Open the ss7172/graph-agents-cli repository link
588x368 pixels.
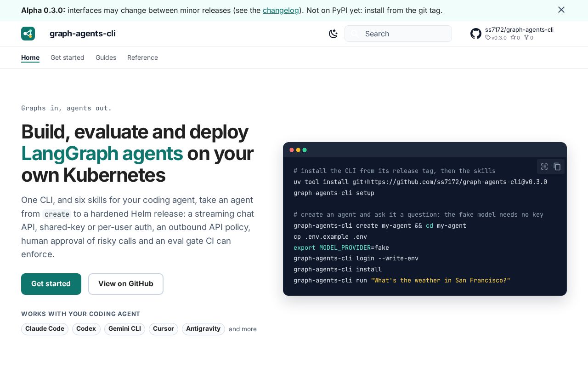click(519, 29)
